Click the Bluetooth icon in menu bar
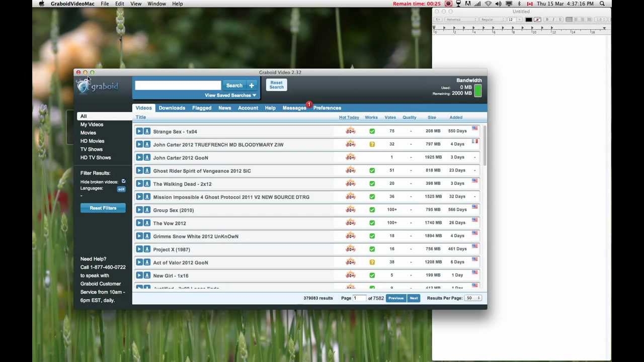The width and height of the screenshot is (644, 362). (x=519, y=4)
